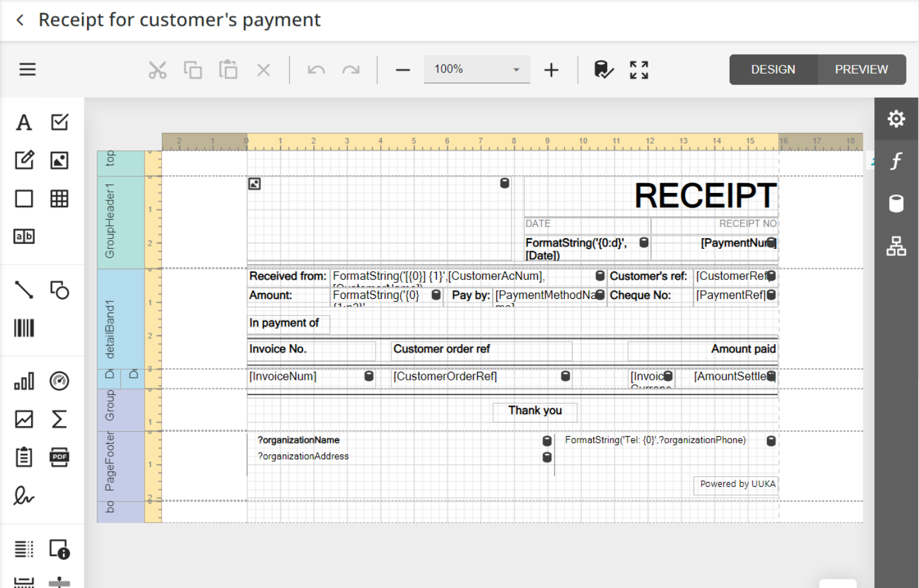Screen dimensions: 919x588
Task: Select the Sparkline tool
Action: [x=24, y=419]
